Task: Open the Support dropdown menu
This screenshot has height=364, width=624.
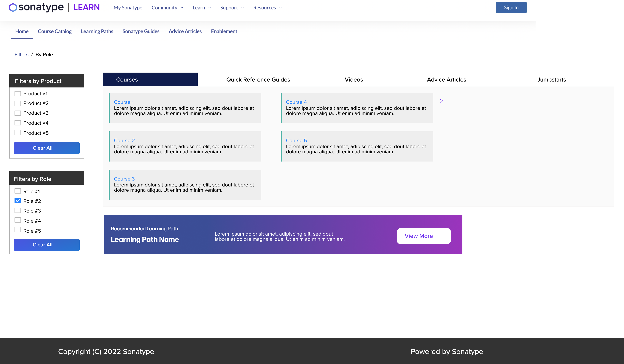Action: click(232, 8)
